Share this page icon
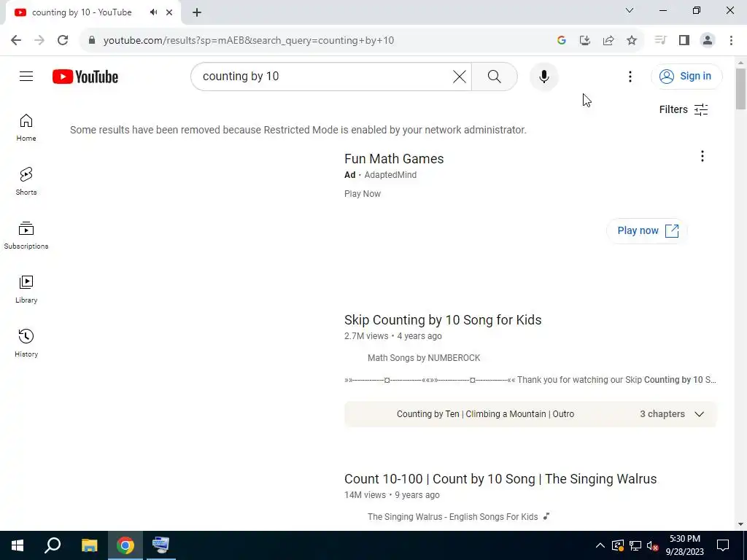Image resolution: width=747 pixels, height=560 pixels. point(608,41)
